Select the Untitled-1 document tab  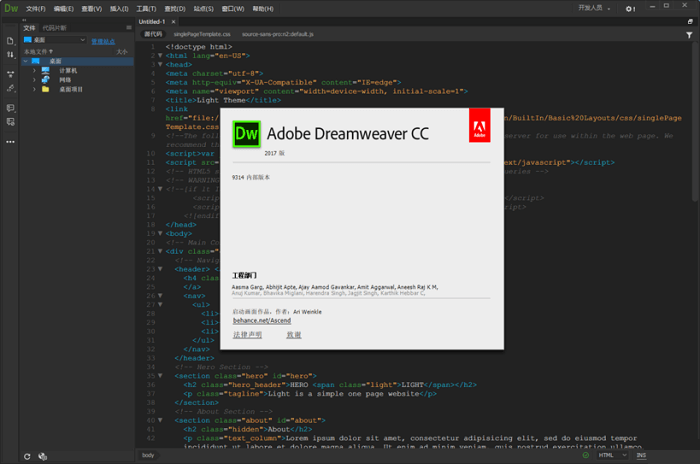152,21
